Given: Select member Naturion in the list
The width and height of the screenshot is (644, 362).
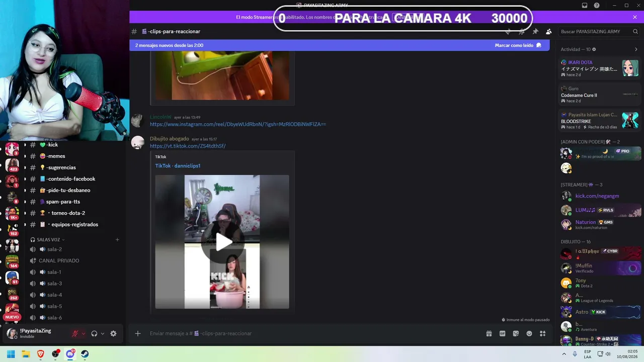Looking at the screenshot, I should tap(600, 224).
